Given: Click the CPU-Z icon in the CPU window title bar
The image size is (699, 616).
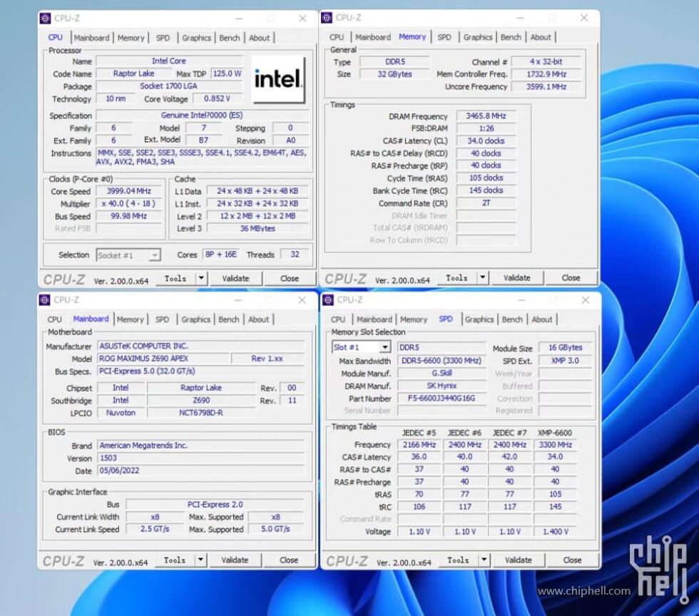Looking at the screenshot, I should [45, 18].
